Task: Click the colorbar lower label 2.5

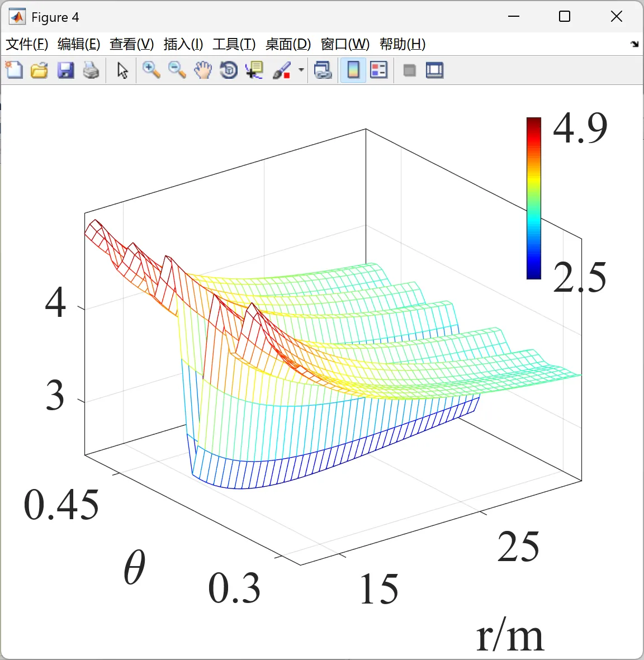Action: coord(580,277)
